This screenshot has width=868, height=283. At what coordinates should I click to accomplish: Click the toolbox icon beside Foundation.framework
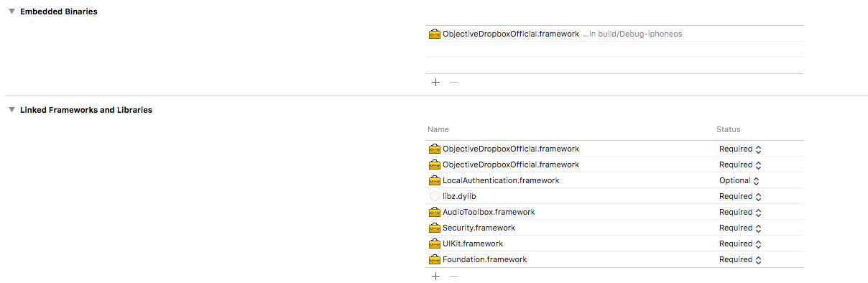point(434,259)
